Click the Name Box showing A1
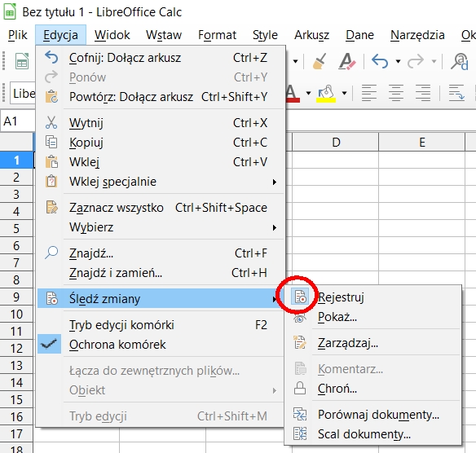 (18, 121)
